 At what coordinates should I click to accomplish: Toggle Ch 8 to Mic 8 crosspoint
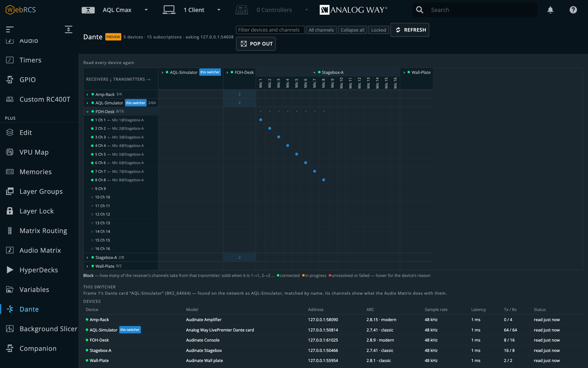pyautogui.click(x=323, y=180)
